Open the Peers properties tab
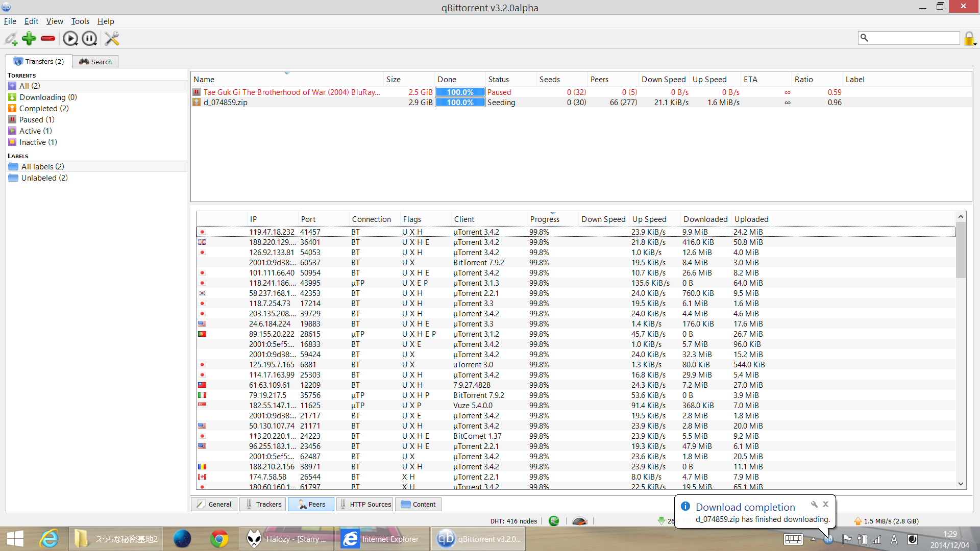980x551 pixels. click(x=311, y=504)
